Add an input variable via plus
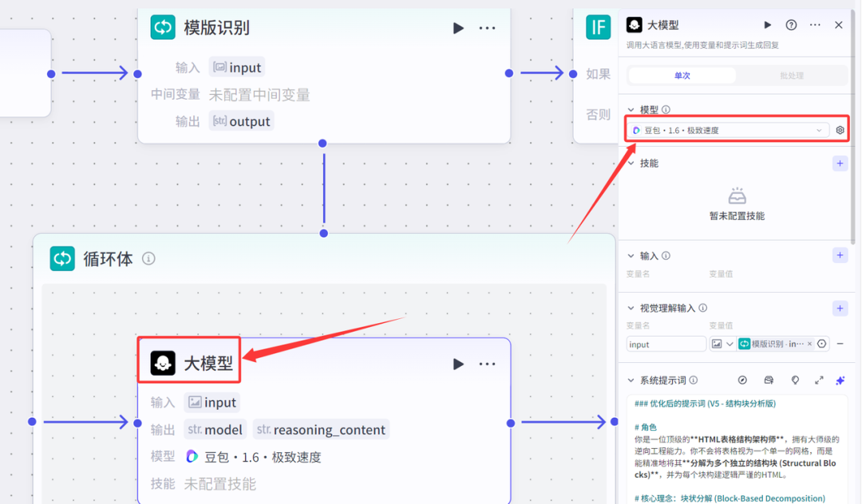 click(x=840, y=255)
